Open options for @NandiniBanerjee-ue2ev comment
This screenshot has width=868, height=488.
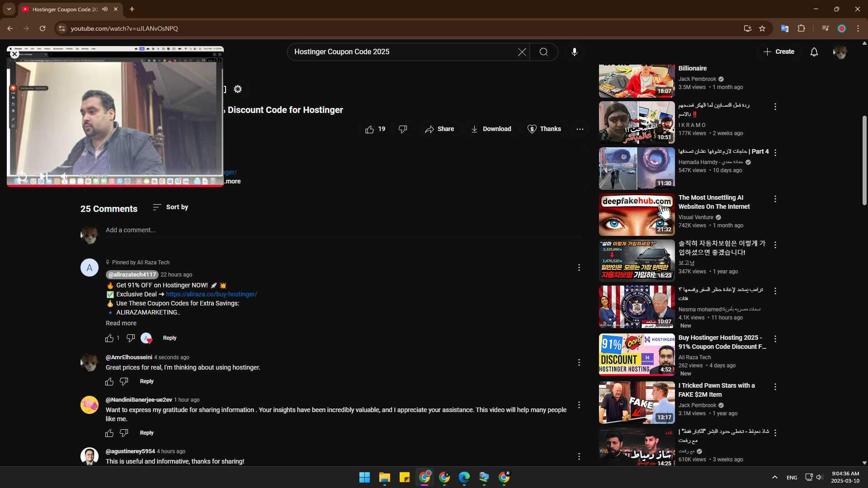(x=579, y=405)
